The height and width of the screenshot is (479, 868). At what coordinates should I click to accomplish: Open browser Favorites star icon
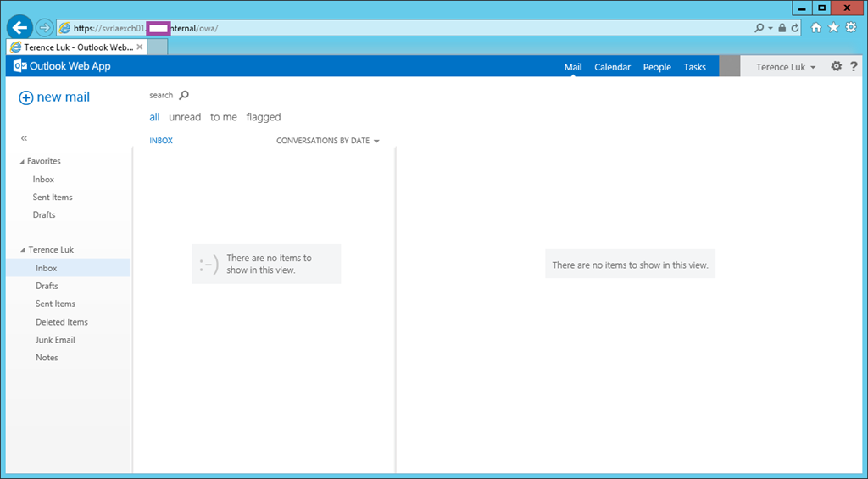[833, 28]
